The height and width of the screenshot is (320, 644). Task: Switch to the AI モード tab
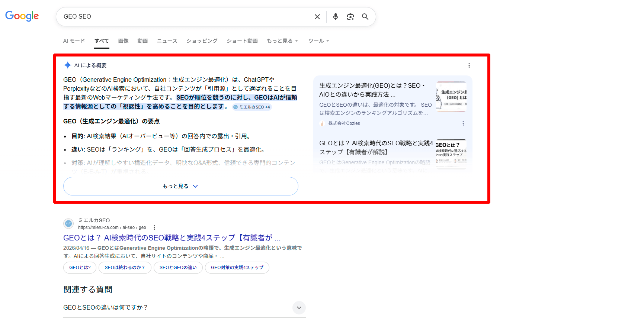(74, 41)
